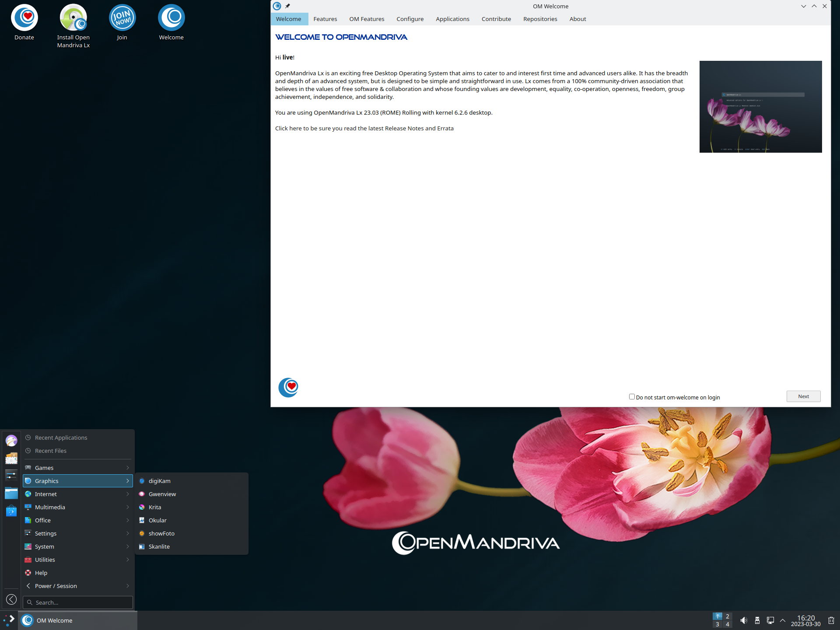Open the Welcome desktop icon
The width and height of the screenshot is (840, 630).
pos(171,23)
